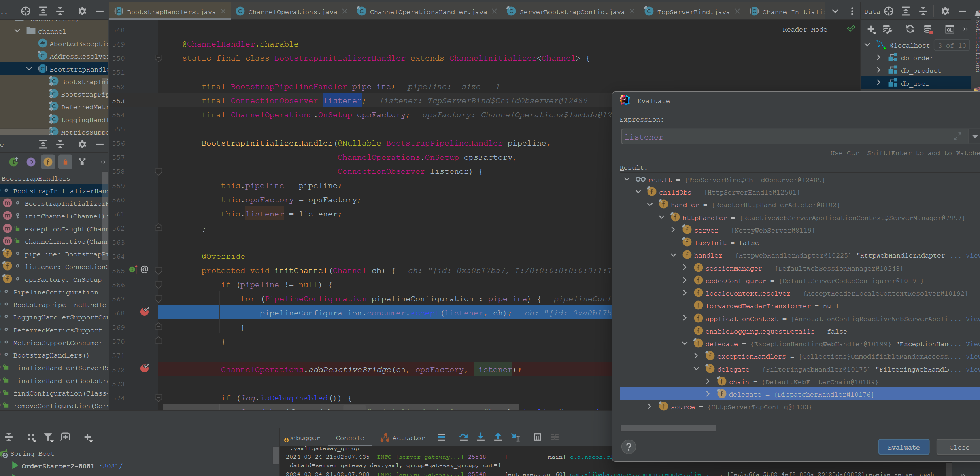This screenshot has width=980, height=476.
Task: Click Run to Cursor icon
Action: click(x=515, y=437)
